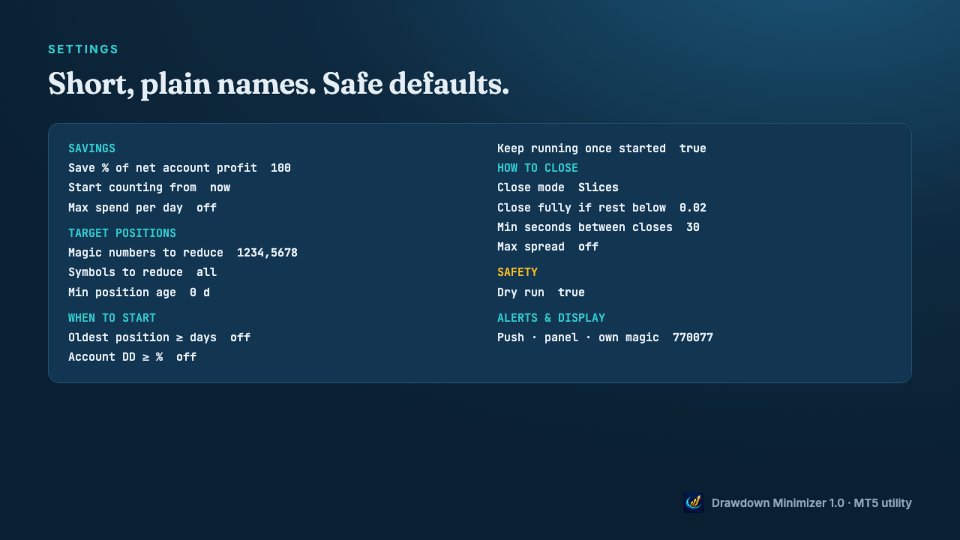Click the WHEN TO START section header
This screenshot has height=540, width=960.
pos(112,318)
